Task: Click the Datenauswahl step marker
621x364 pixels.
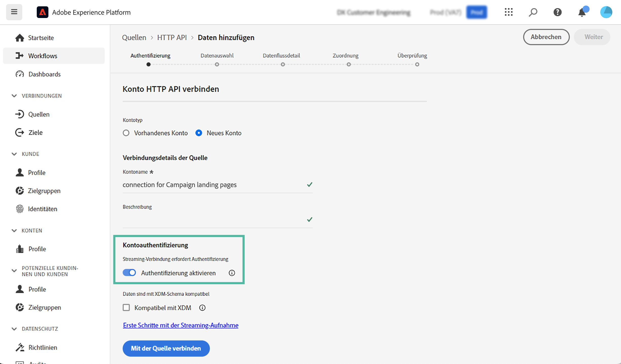Action: point(217,64)
